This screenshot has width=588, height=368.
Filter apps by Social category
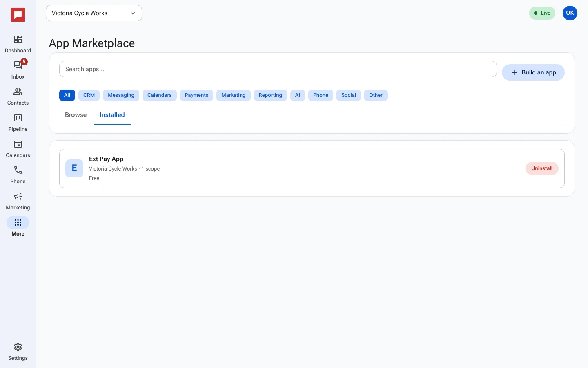point(349,95)
